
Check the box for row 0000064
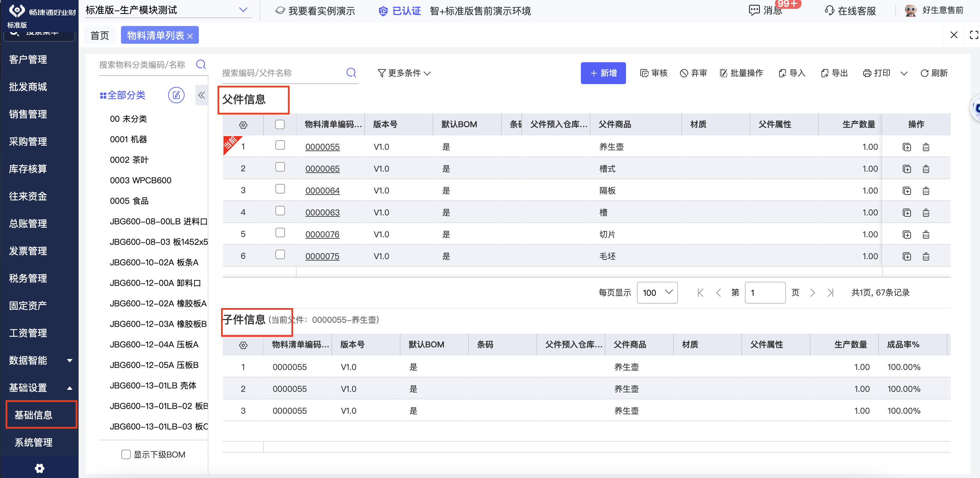click(280, 189)
